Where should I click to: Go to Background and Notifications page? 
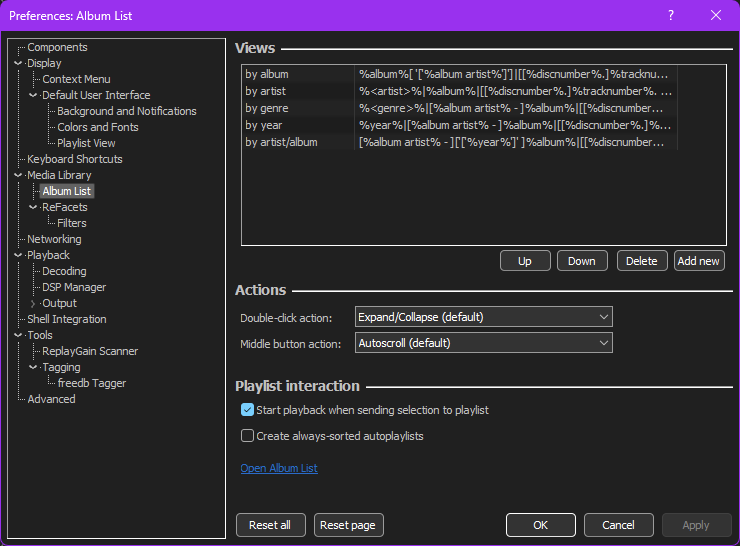tap(126, 111)
